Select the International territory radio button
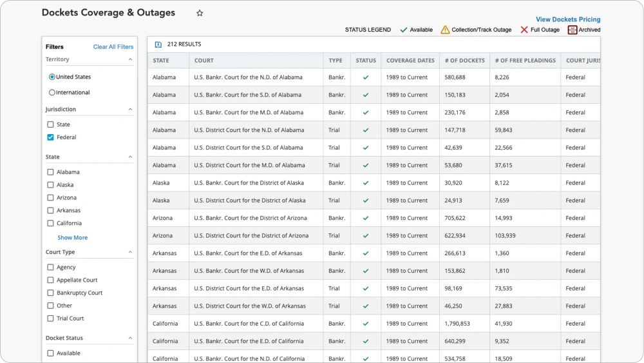This screenshot has height=363, width=644. [52, 93]
